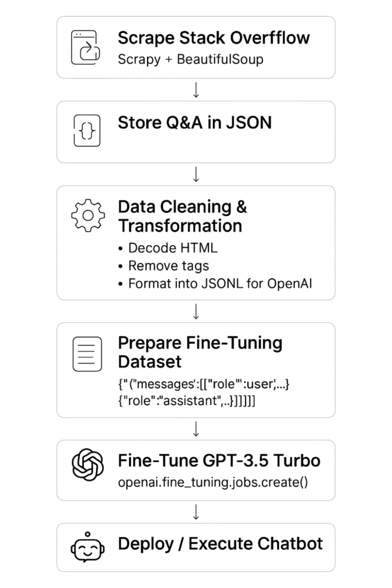Click the openai.fine_tuning.jobs.create() code text
The width and height of the screenshot is (392, 588).
[213, 482]
